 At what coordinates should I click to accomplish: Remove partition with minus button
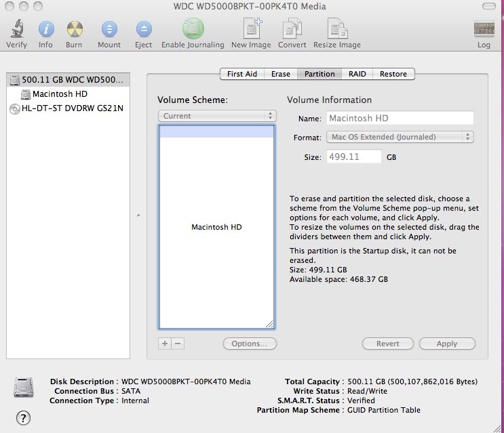point(178,344)
